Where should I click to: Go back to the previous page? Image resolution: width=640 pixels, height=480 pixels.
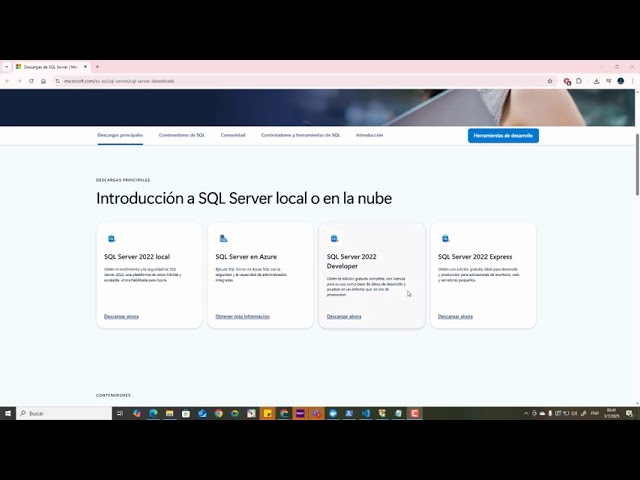click(7, 81)
